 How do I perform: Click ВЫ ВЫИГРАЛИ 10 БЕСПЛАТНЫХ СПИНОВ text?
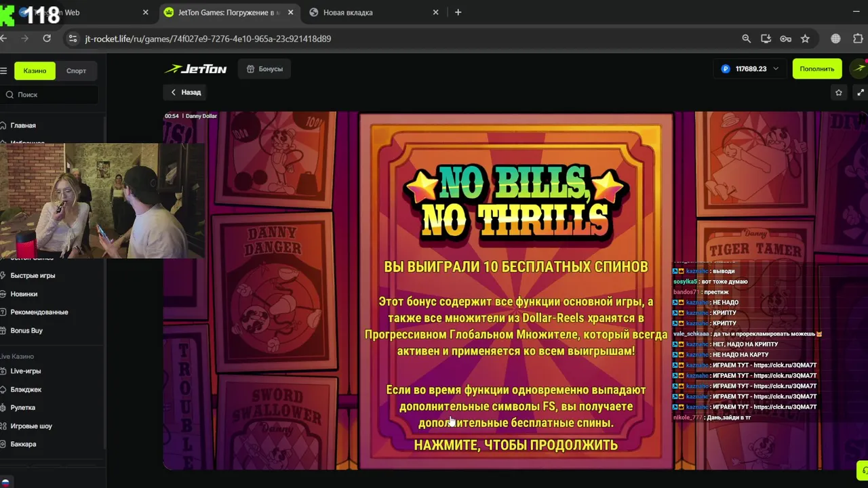tap(516, 267)
